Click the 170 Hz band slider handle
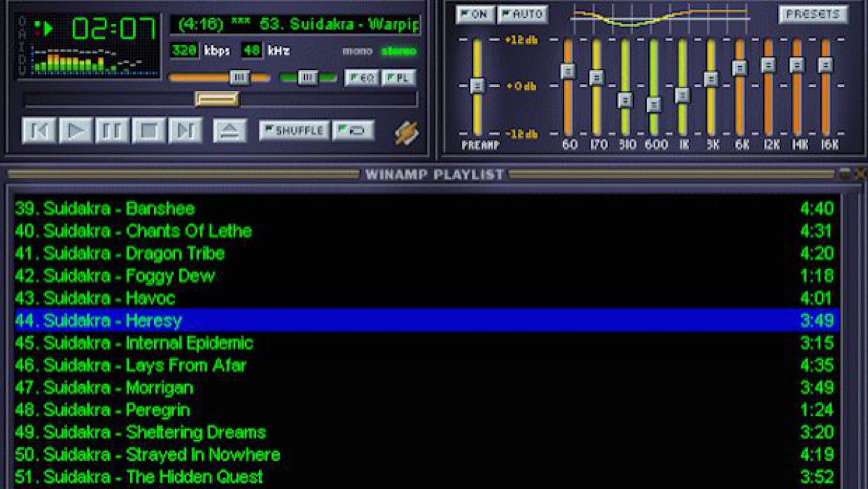The height and width of the screenshot is (489, 868). tap(597, 77)
